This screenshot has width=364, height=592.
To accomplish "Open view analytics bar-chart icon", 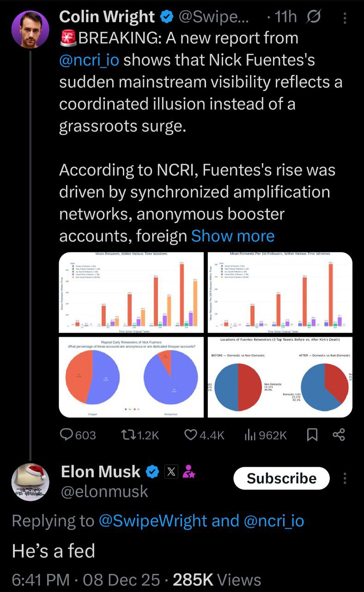I will coord(250,435).
